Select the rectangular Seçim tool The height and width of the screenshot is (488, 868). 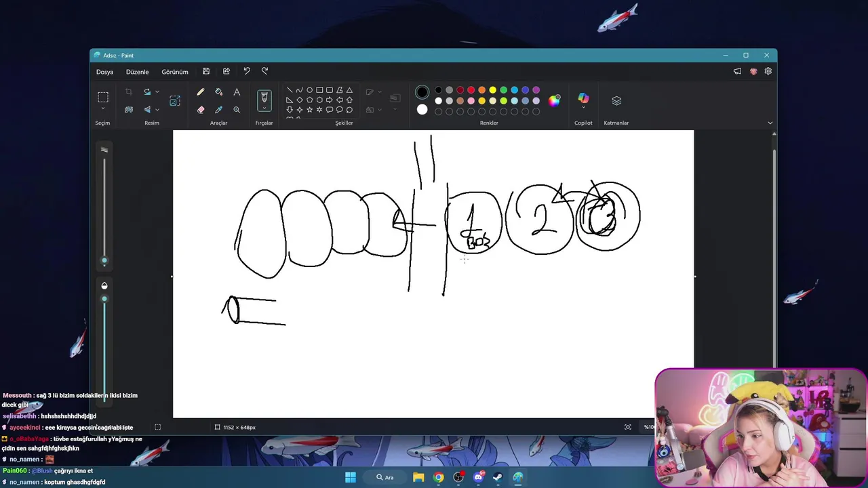click(x=103, y=97)
